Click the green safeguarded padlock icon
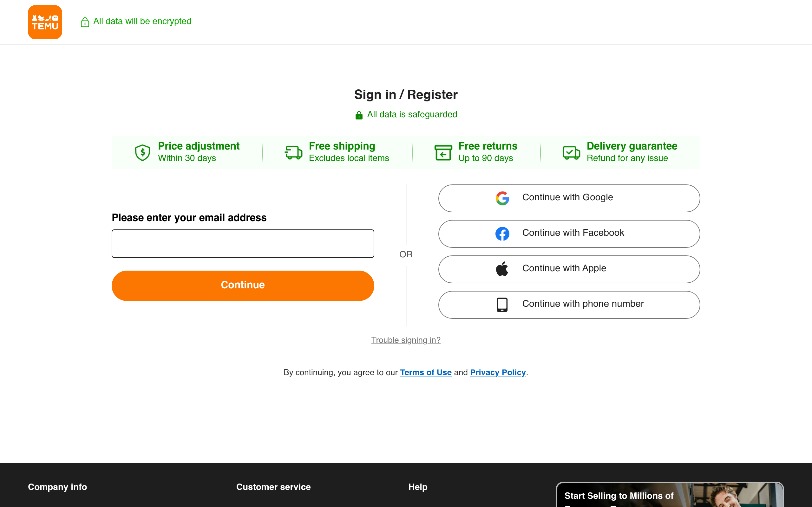The width and height of the screenshot is (812, 507). 359,115
